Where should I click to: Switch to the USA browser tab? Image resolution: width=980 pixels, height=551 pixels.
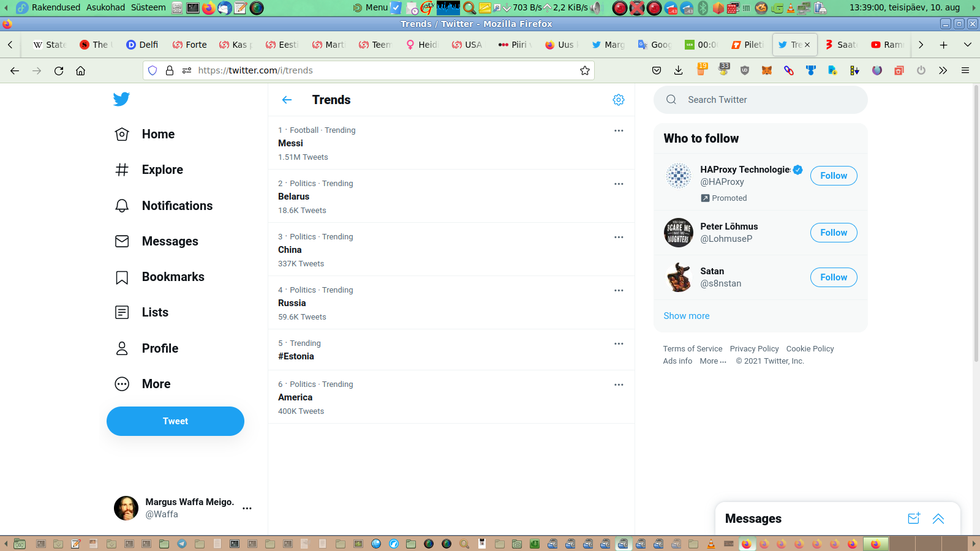tap(468, 45)
